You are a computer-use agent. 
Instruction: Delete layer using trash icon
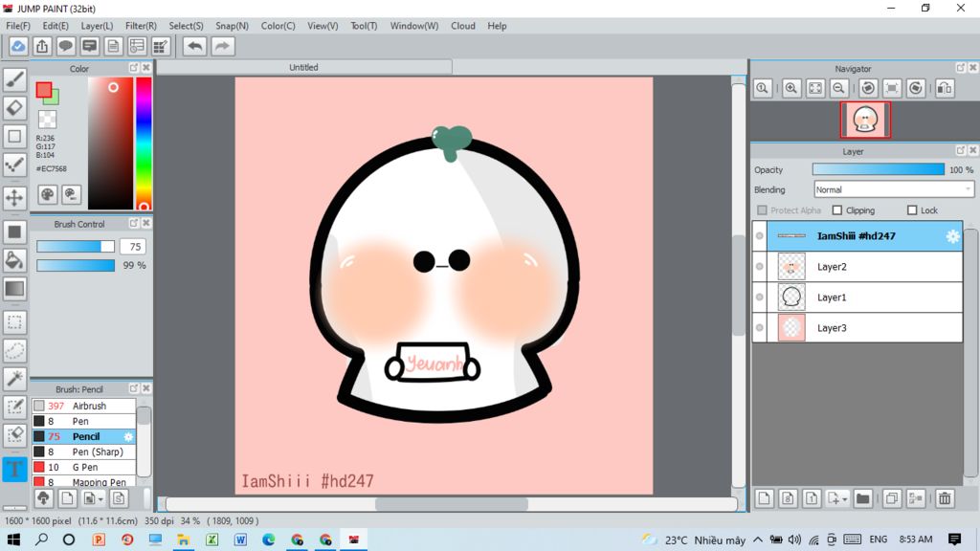pyautogui.click(x=945, y=498)
